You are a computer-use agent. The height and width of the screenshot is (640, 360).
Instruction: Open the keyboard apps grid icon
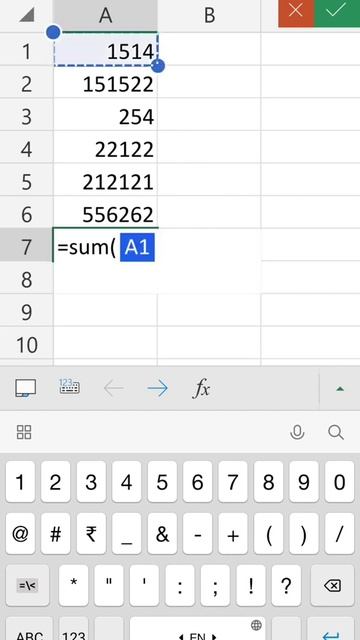click(x=24, y=432)
